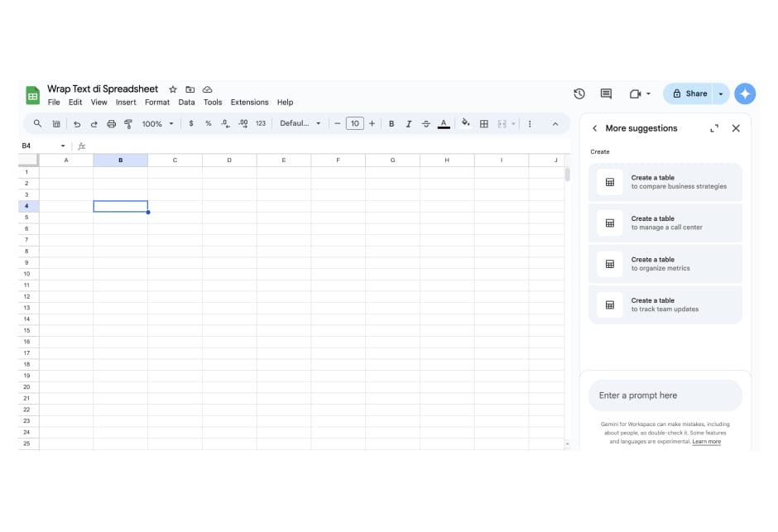Click the undo arrow
The image size is (778, 532).
click(77, 123)
